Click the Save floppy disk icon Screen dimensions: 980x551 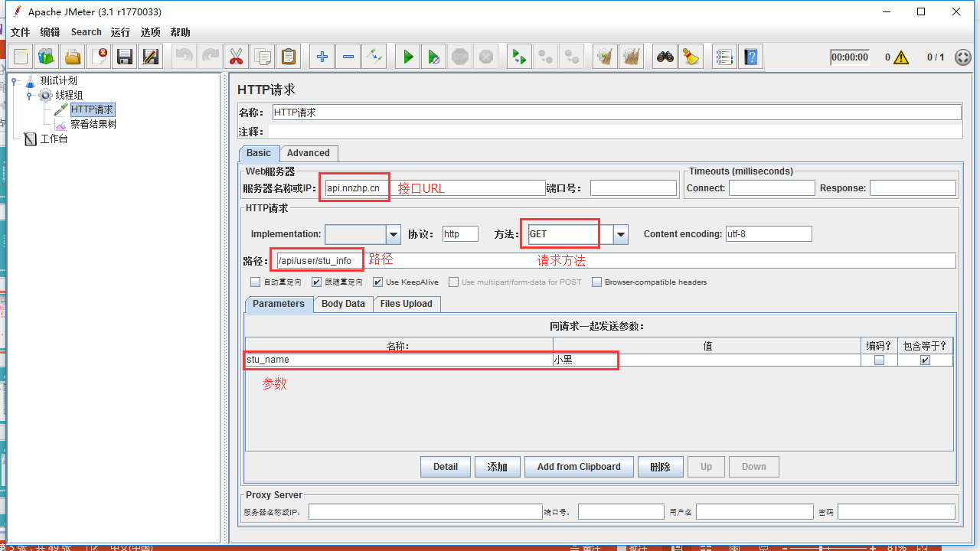click(x=125, y=57)
